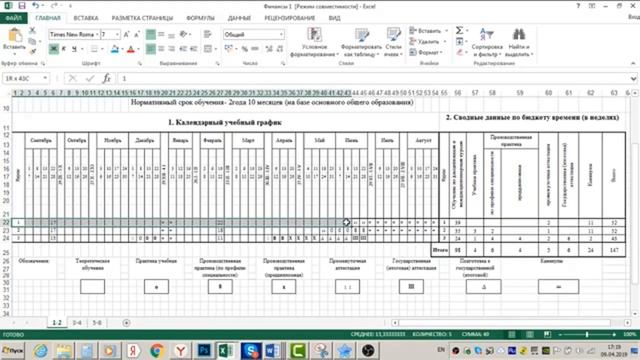The image size is (640, 360).
Task: Toggle wrap text
Action: click(x=208, y=35)
